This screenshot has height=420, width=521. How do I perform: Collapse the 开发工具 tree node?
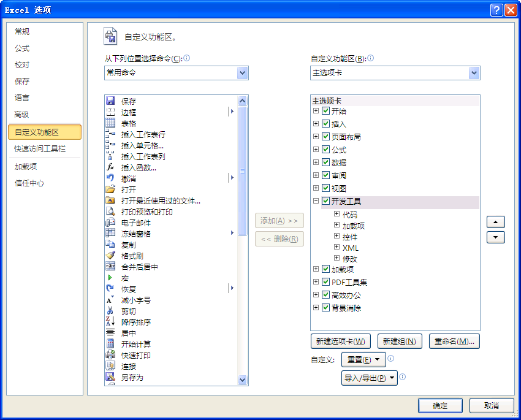click(316, 200)
